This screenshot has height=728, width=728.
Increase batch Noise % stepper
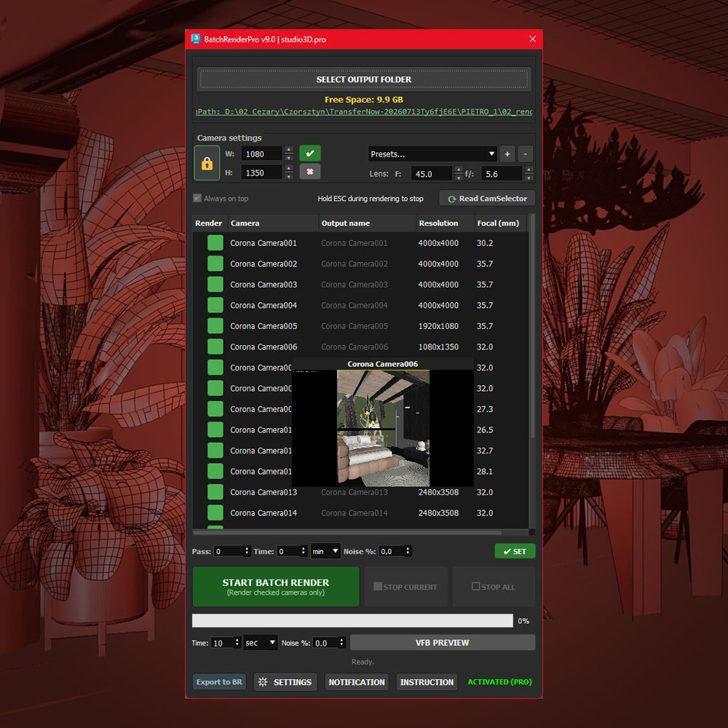pyautogui.click(x=408, y=548)
